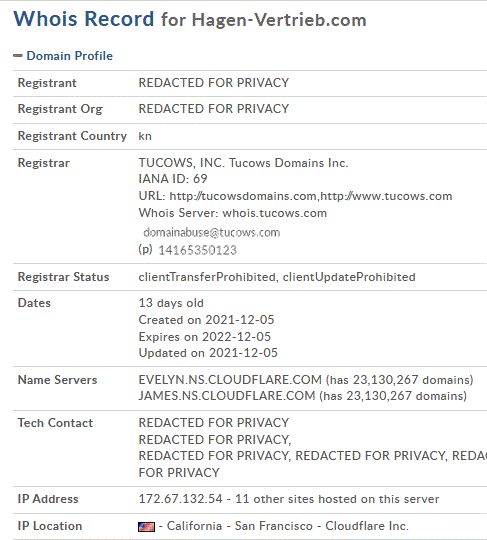Click the Registrant Org value text
487x540 pixels.
[214, 109]
